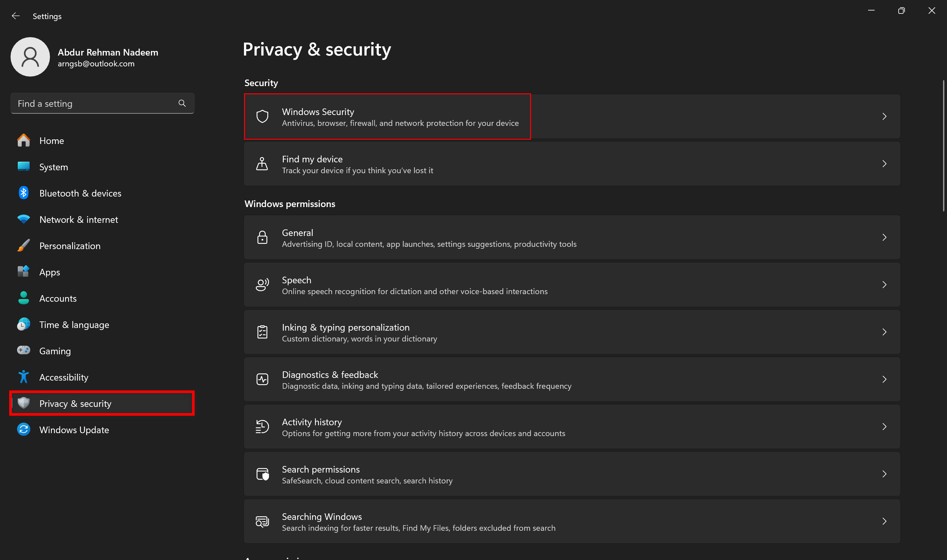Viewport: 947px width, 560px height.
Task: Select Accounts in the sidebar
Action: [58, 298]
